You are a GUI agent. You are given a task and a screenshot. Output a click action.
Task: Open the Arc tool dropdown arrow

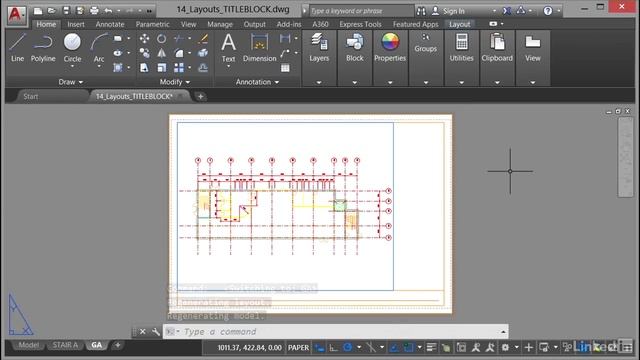99,67
